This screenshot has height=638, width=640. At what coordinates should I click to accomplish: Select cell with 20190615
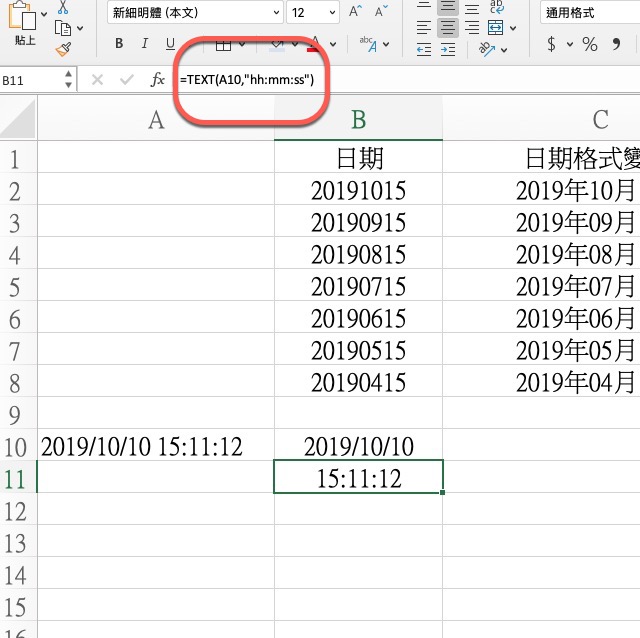pos(358,318)
